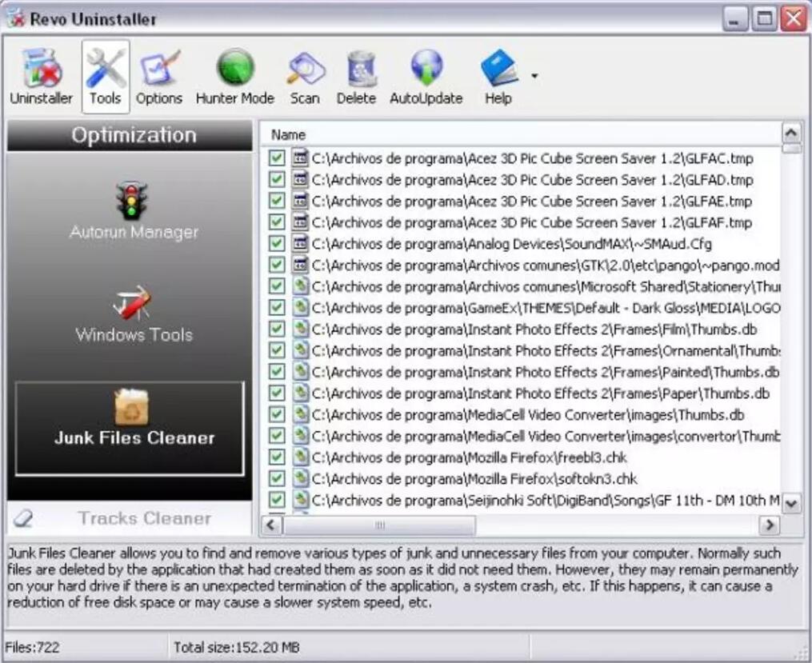Switch to Tracks Cleaner panel
812x663 pixels.
pyautogui.click(x=130, y=518)
